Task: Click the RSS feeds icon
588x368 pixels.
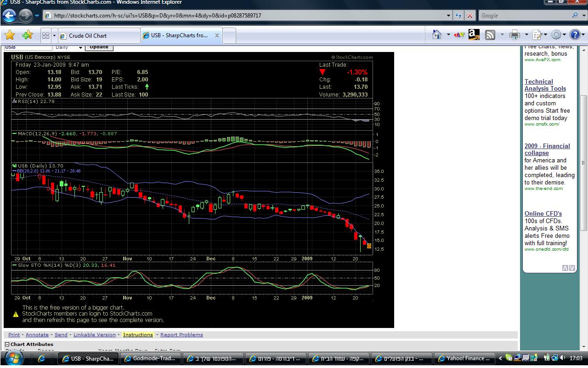Action: coord(490,35)
